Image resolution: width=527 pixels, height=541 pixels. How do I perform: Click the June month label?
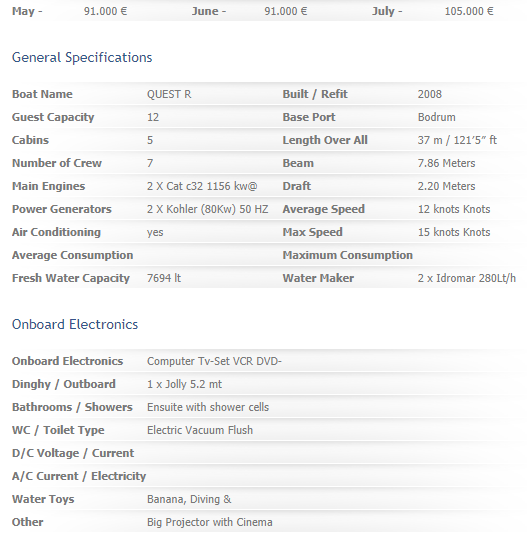tap(205, 11)
